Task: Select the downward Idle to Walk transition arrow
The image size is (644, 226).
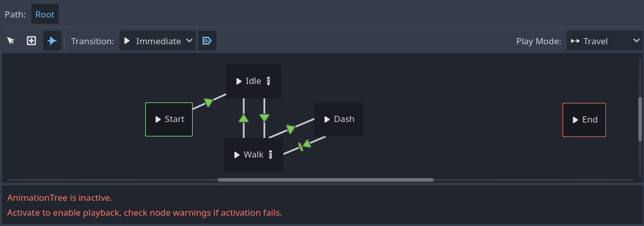Action: coord(264,118)
